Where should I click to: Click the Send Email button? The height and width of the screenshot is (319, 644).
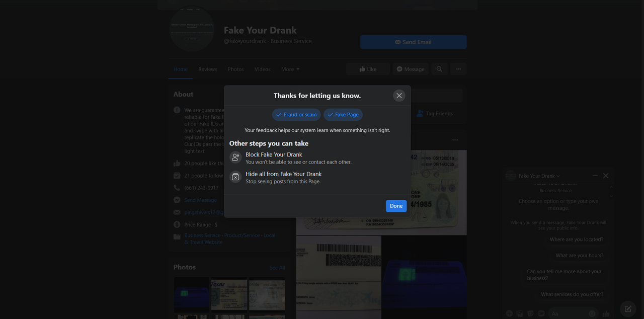point(413,42)
